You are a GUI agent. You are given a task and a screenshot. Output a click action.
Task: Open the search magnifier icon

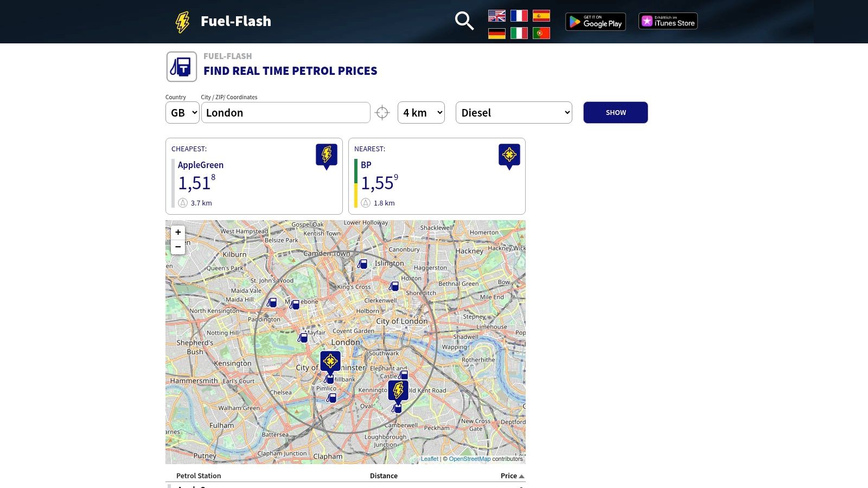point(464,21)
